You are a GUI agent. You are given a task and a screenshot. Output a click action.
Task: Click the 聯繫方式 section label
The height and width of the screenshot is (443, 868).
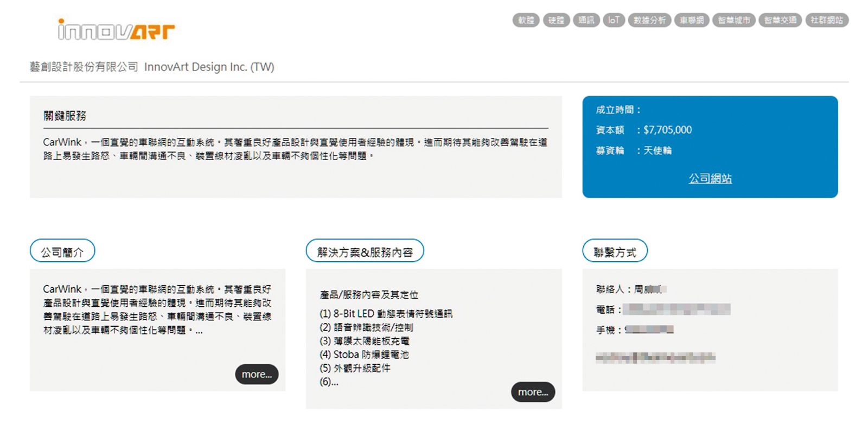(x=615, y=251)
